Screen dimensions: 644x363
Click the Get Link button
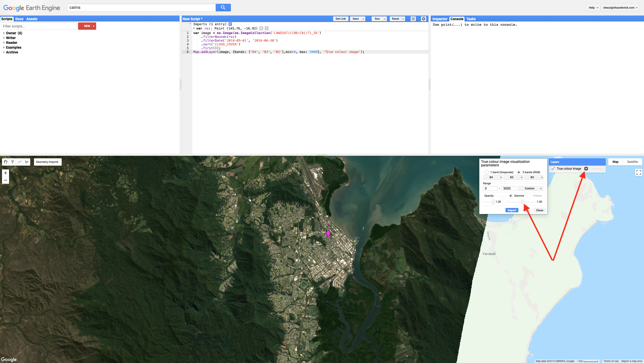click(x=341, y=19)
